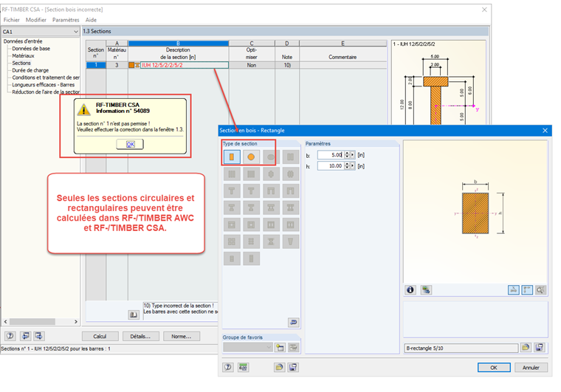The width and height of the screenshot is (561, 392).
Task: Click the note cell showing 10)
Action: pyautogui.click(x=287, y=65)
